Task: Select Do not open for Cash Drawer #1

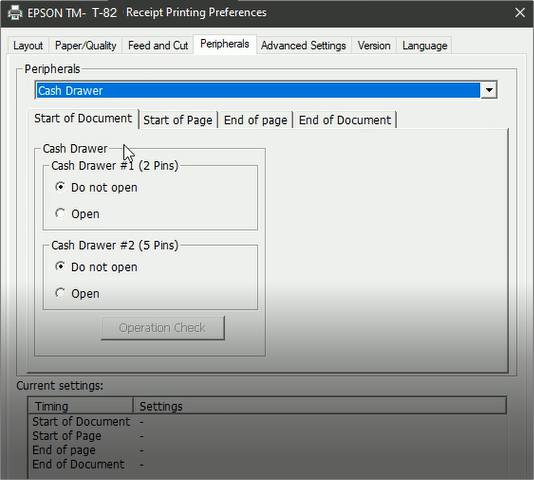Action: 96,187
